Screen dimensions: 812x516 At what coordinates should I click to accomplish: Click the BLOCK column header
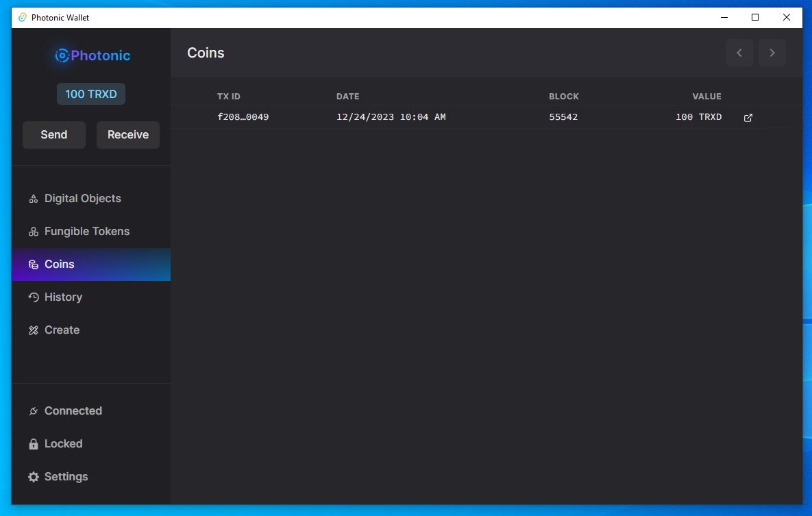click(x=564, y=97)
